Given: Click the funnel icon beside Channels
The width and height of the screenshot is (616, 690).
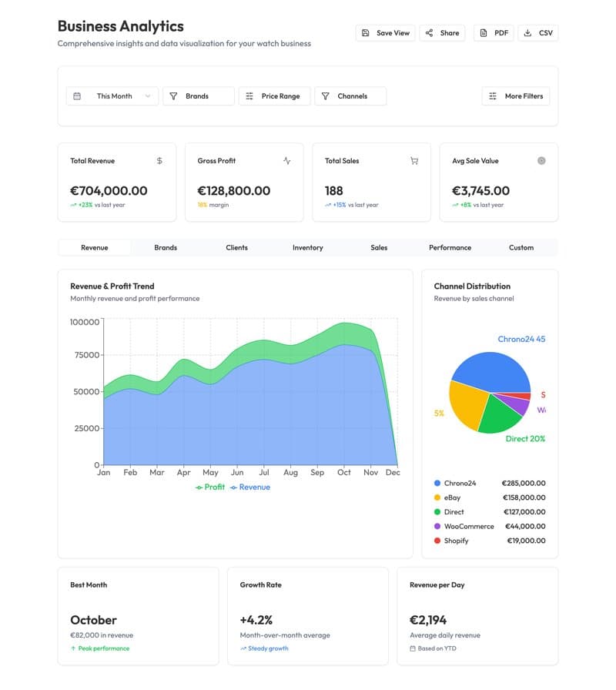Looking at the screenshot, I should (325, 96).
